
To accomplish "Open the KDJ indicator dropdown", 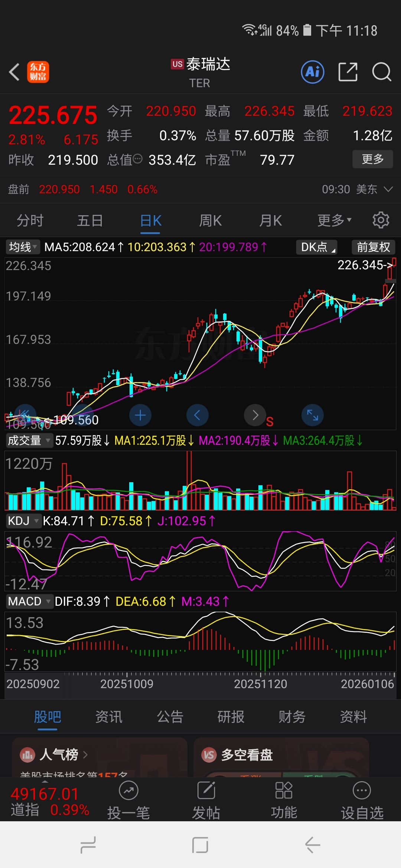I will 23,521.
